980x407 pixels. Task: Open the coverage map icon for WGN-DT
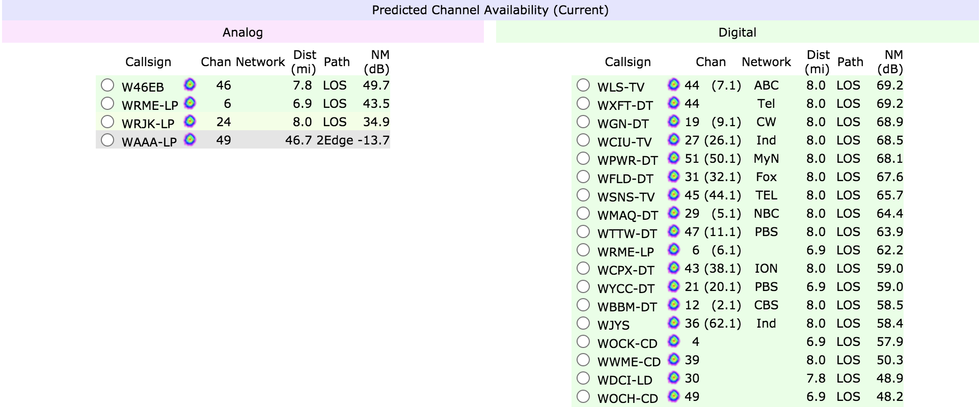tap(674, 121)
